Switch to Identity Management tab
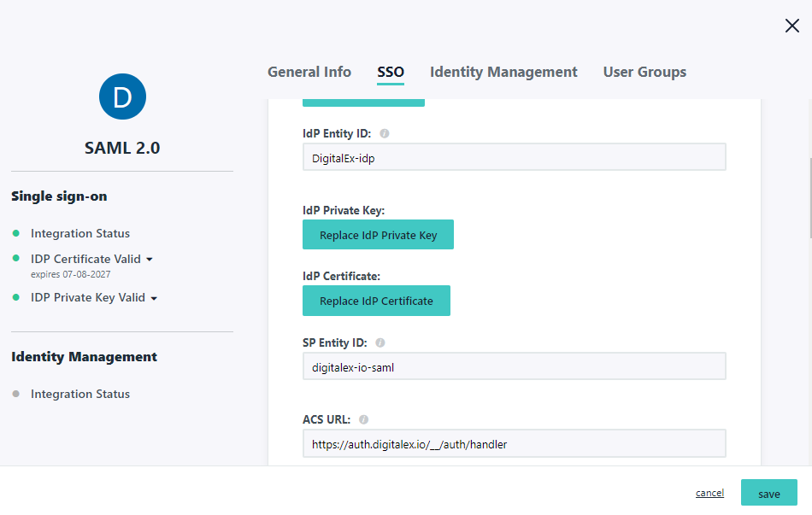This screenshot has width=812, height=515. (503, 73)
